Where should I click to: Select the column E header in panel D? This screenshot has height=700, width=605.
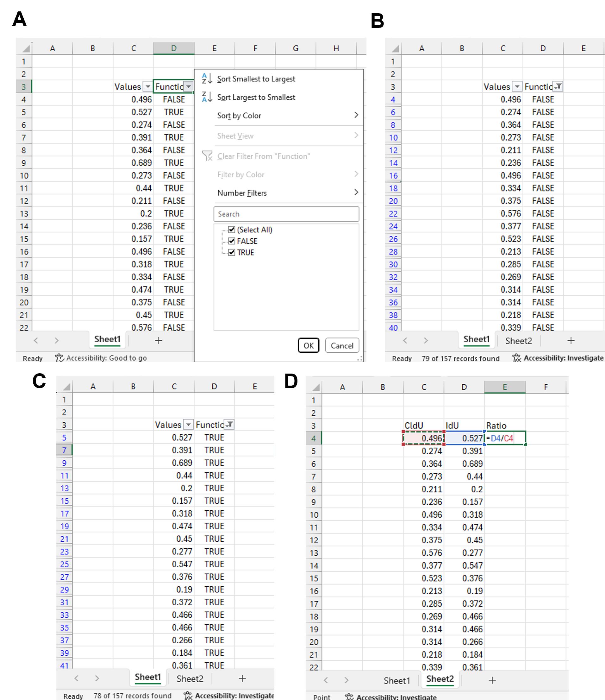click(504, 387)
